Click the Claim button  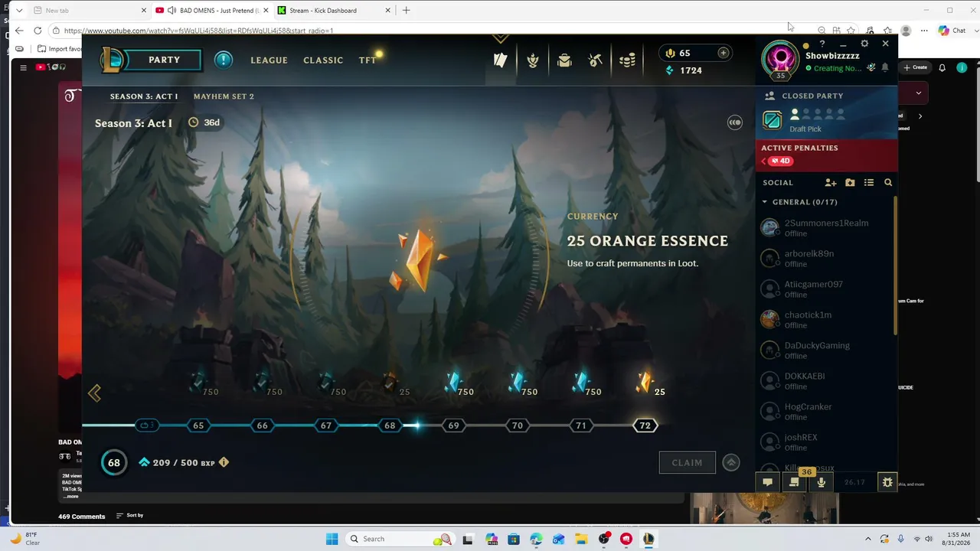click(x=687, y=462)
